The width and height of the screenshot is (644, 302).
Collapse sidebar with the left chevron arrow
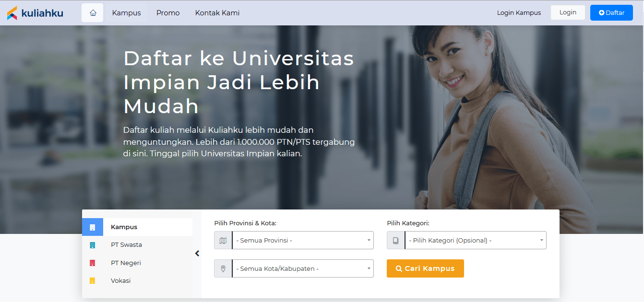pyautogui.click(x=197, y=254)
